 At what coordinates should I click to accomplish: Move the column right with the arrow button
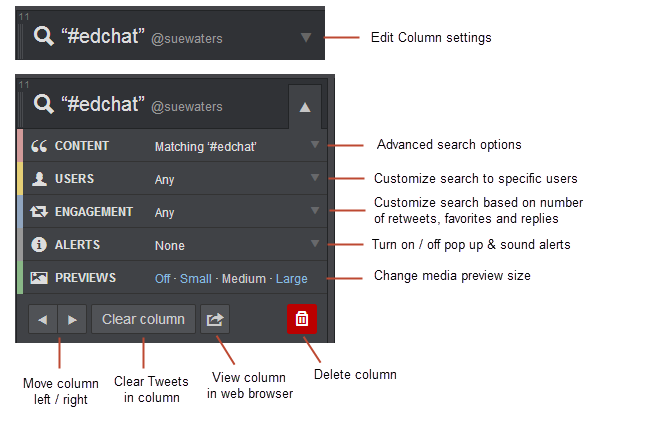[72, 320]
